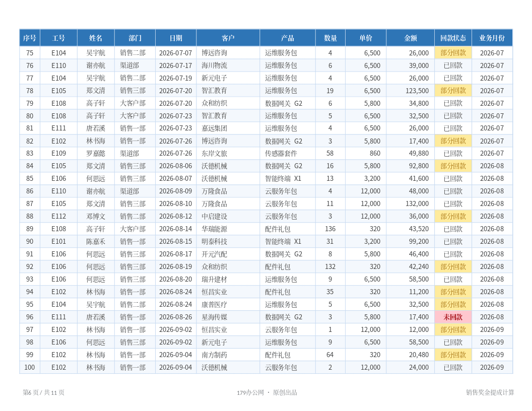Select the employee ID E112
The height and width of the screenshot is (411, 532).
click(x=59, y=217)
